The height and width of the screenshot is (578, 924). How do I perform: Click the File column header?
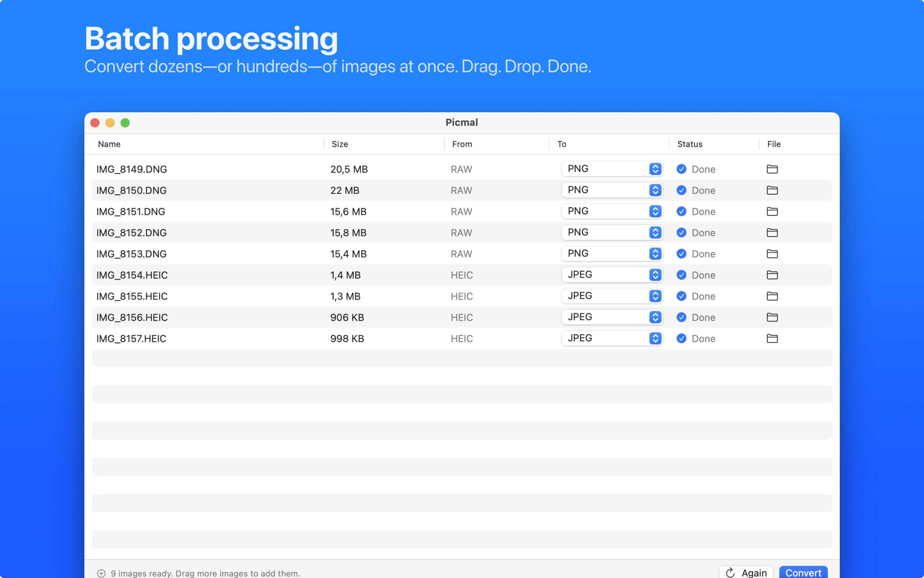(774, 144)
